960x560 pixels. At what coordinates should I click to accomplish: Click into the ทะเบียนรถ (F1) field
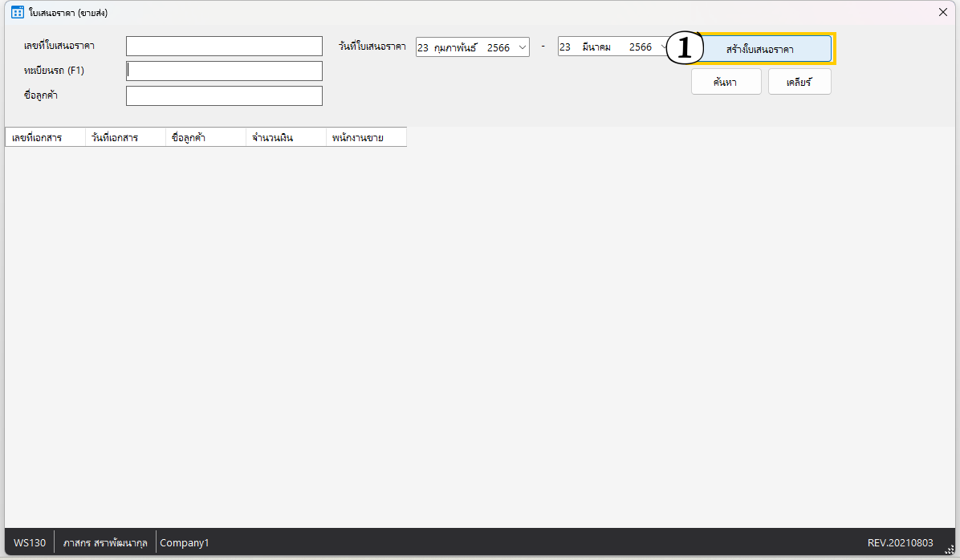[x=224, y=71]
